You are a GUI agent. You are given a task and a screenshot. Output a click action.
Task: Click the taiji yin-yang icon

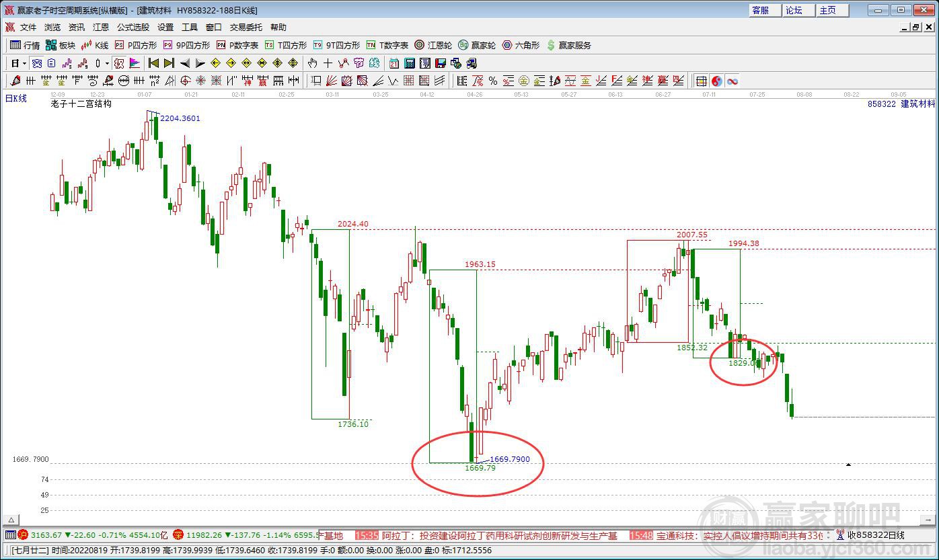pos(717,81)
